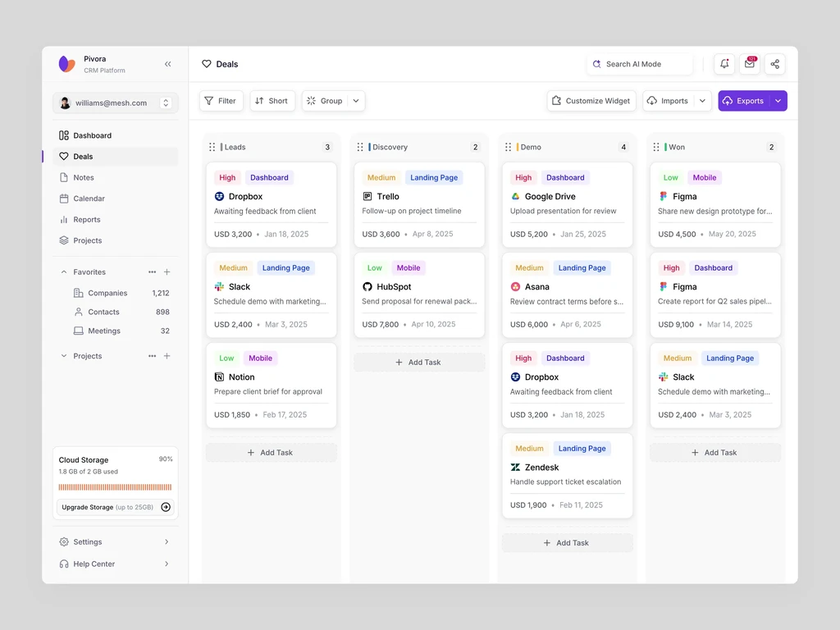Screen dimensions: 840x630
Task: Click the Mobile tag on HubSpot card
Action: (x=409, y=268)
